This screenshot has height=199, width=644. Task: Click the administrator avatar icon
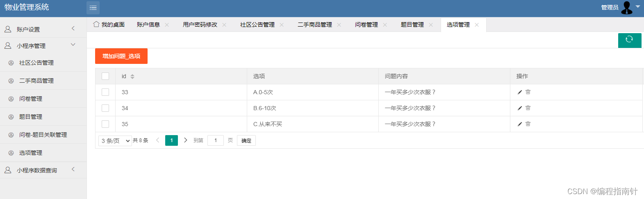pyautogui.click(x=627, y=7)
